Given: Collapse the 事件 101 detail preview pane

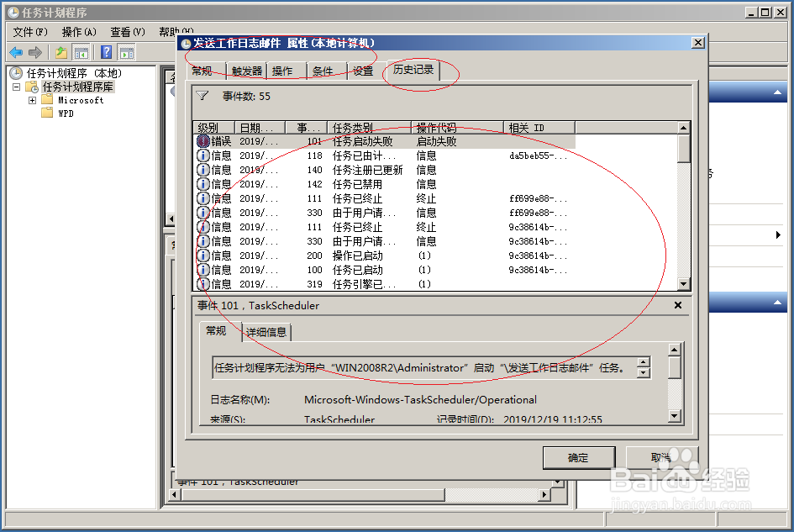Looking at the screenshot, I should 677,305.
